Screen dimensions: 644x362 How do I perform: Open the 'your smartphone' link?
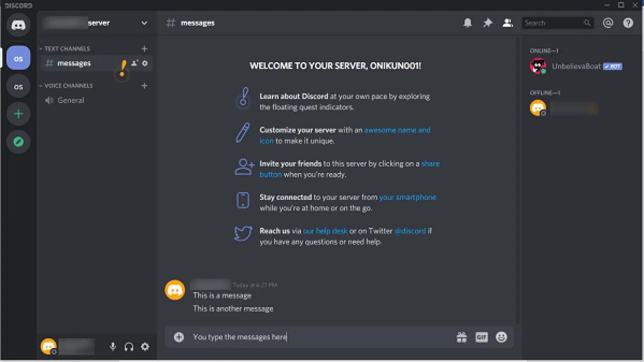pyautogui.click(x=408, y=197)
